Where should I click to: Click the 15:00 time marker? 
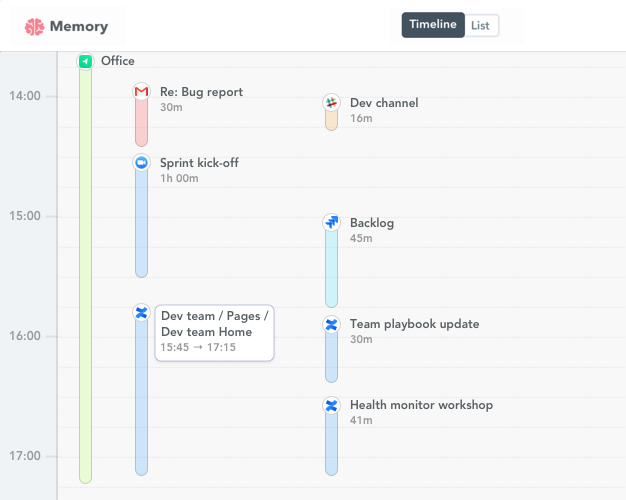26,216
